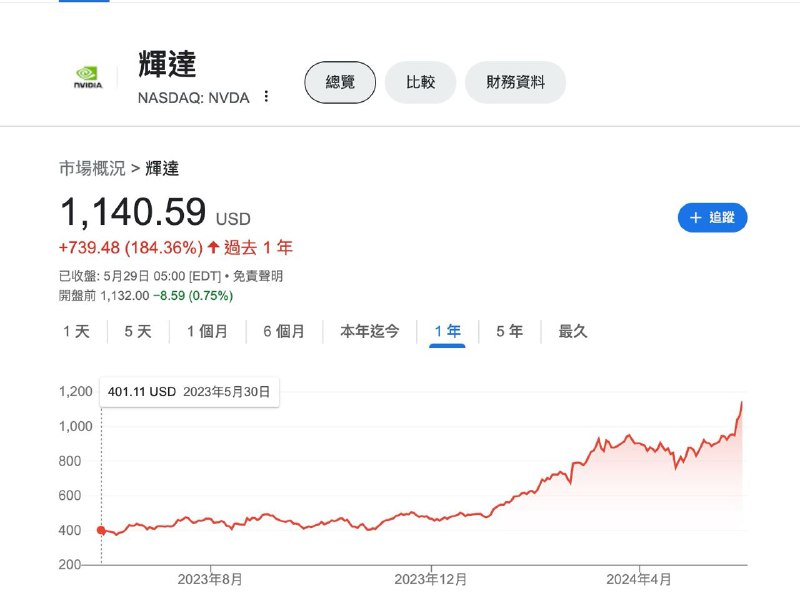The height and width of the screenshot is (601, 800).
Task: Click the 2023年8月 axis label
Action: (x=210, y=580)
